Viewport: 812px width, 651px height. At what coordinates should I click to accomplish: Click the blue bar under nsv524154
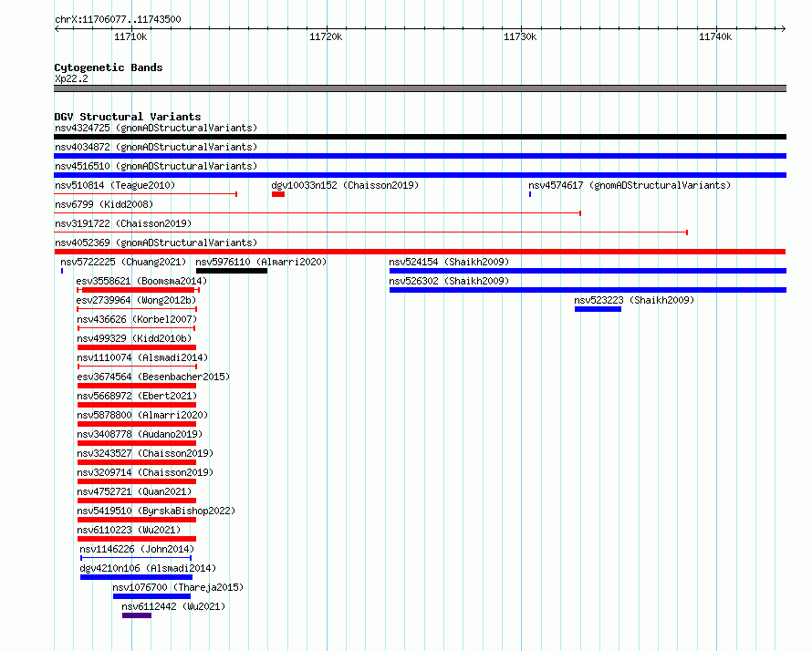point(588,271)
